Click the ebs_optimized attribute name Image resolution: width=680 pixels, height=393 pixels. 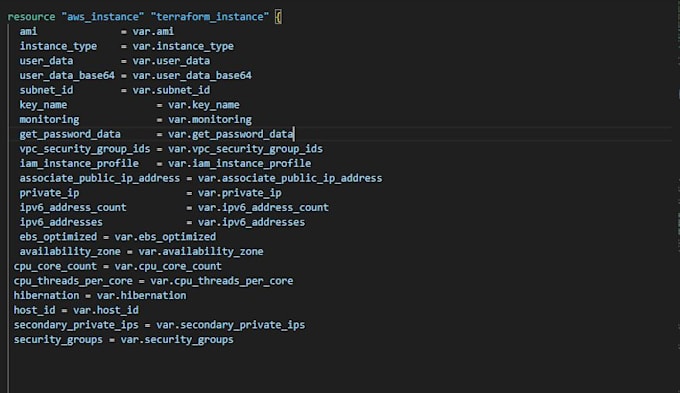[x=58, y=237]
